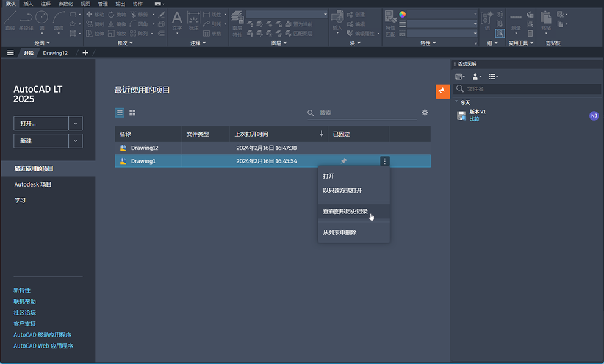The height and width of the screenshot is (364, 604).
Task: Select the Dimension (标注) tool
Action: tap(193, 21)
